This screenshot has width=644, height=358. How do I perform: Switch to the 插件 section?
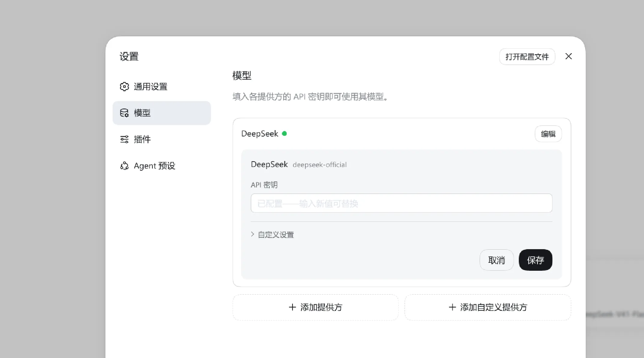[x=162, y=139]
